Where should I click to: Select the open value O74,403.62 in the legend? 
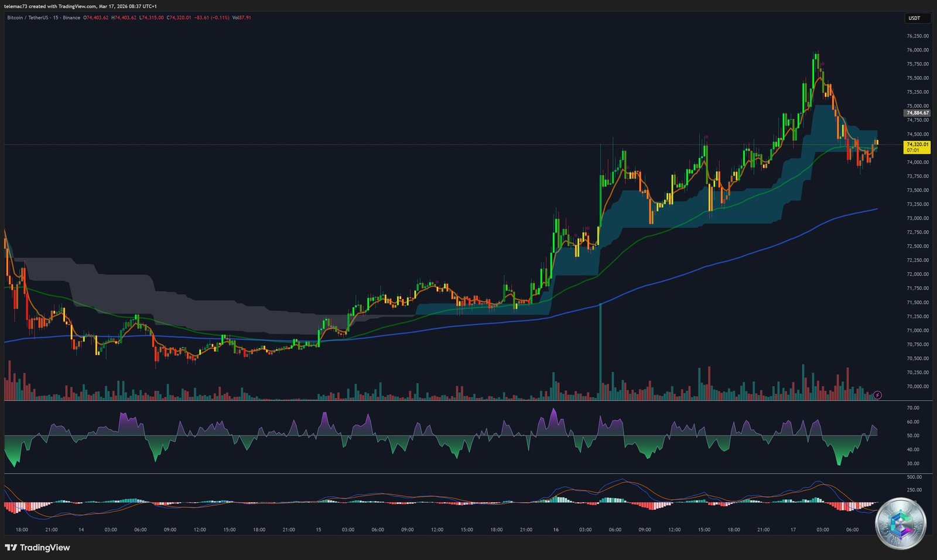tap(95, 18)
